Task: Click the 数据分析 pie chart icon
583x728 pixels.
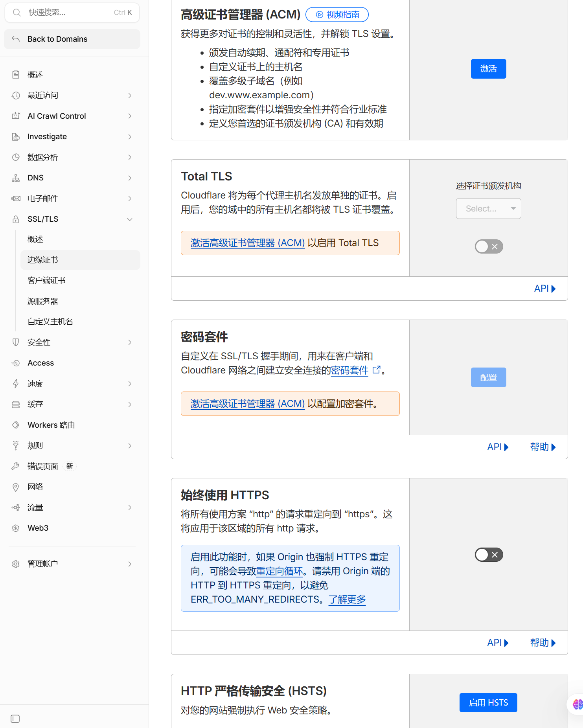Action: pos(16,157)
